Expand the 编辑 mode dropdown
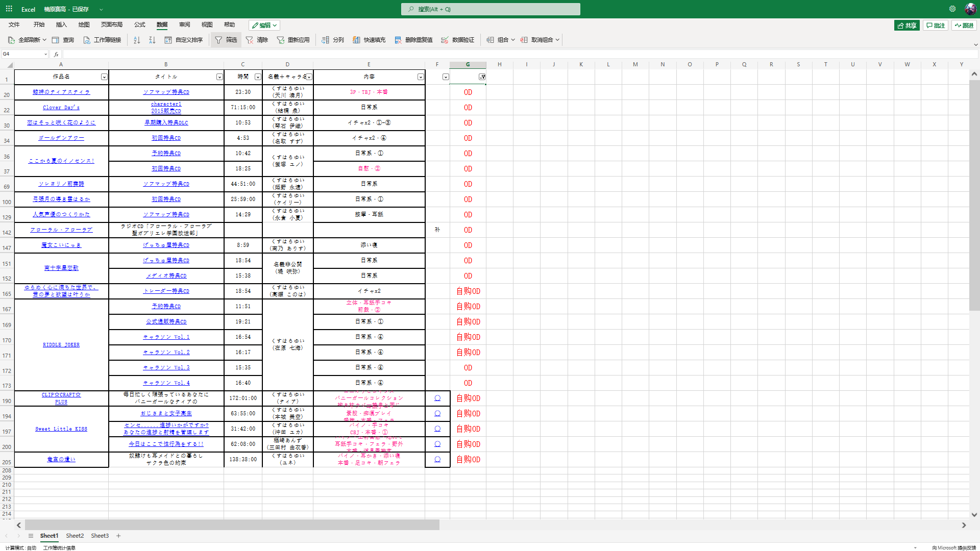The image size is (980, 551). [264, 25]
